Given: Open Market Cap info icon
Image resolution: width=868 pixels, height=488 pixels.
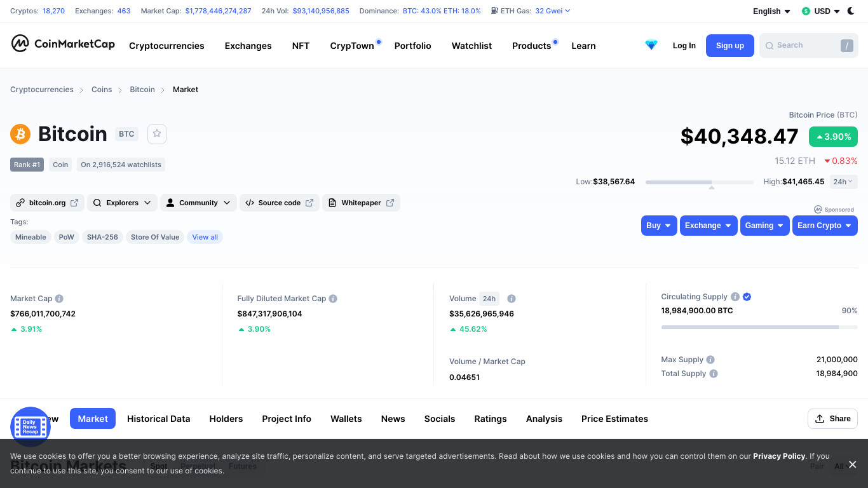Looking at the screenshot, I should pyautogui.click(x=59, y=299).
